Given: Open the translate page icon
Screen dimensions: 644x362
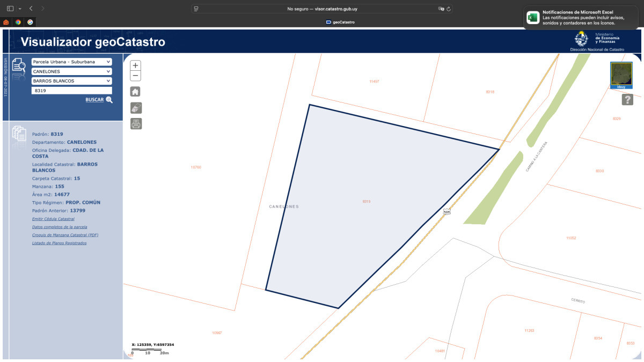Looking at the screenshot, I should [441, 9].
